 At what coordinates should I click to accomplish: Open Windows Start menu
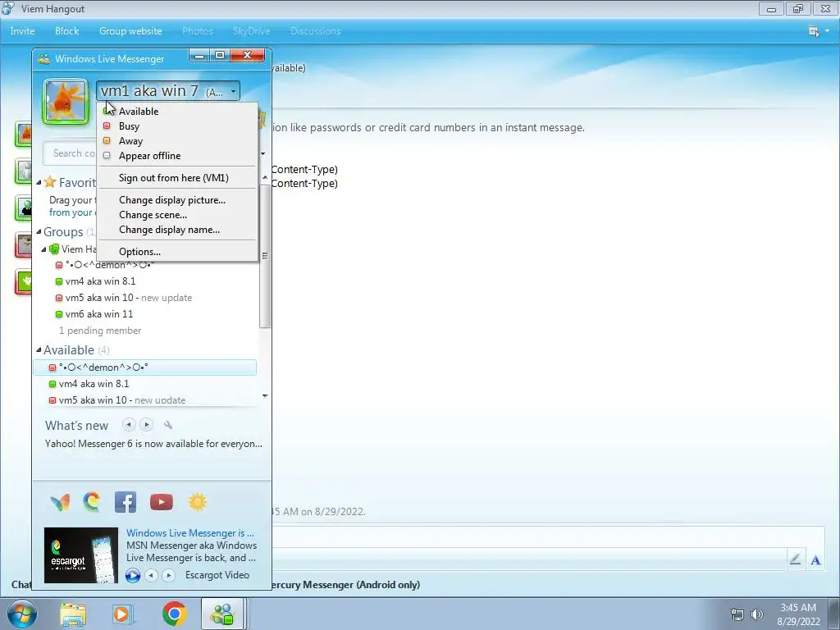coord(22,614)
